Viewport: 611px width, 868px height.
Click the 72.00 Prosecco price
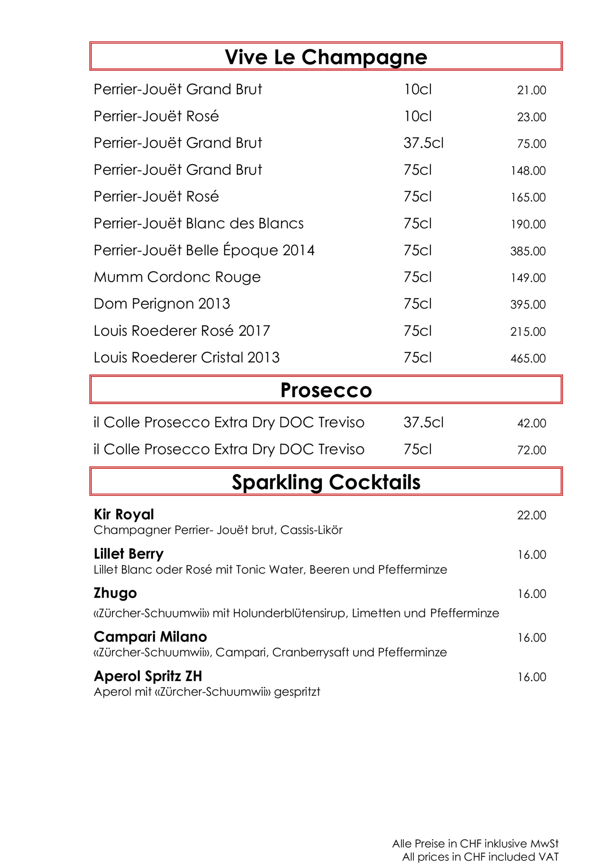(532, 450)
